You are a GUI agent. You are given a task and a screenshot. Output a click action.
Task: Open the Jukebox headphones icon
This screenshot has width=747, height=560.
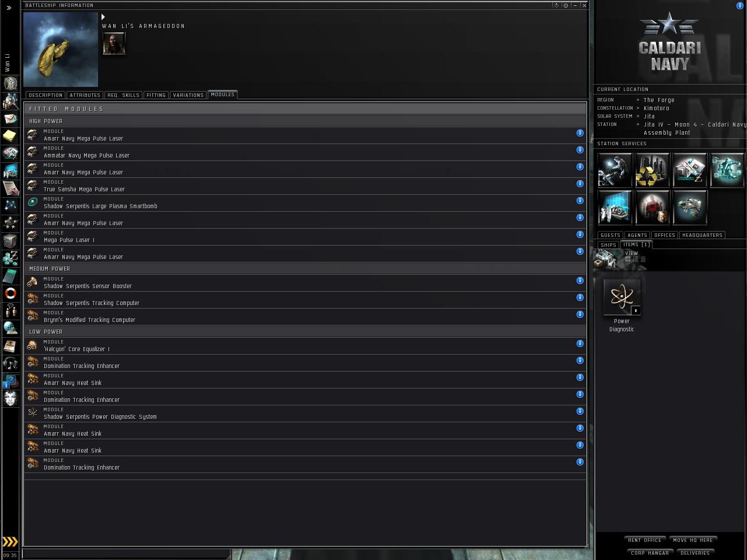point(11,363)
